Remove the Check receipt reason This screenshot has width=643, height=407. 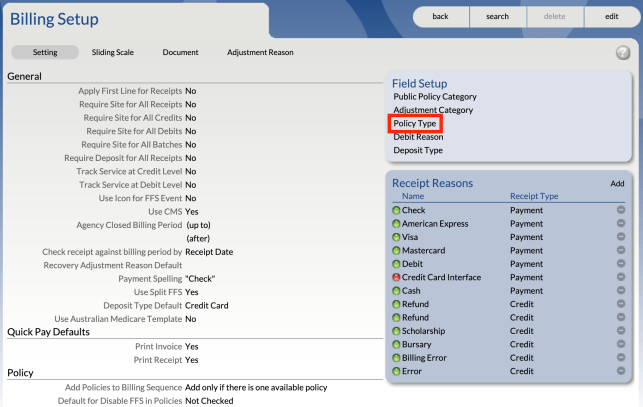621,210
